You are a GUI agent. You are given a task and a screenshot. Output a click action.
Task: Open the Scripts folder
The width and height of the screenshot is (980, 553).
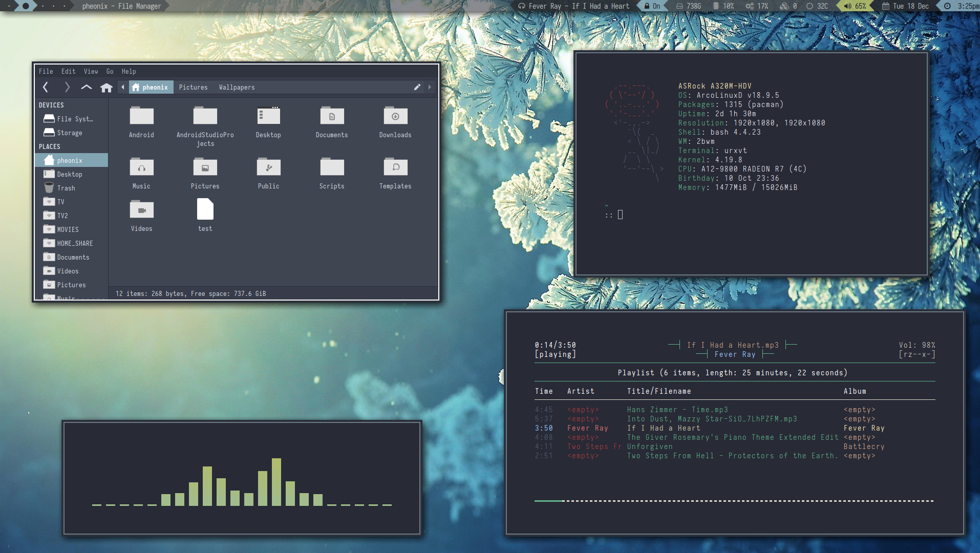(x=332, y=173)
